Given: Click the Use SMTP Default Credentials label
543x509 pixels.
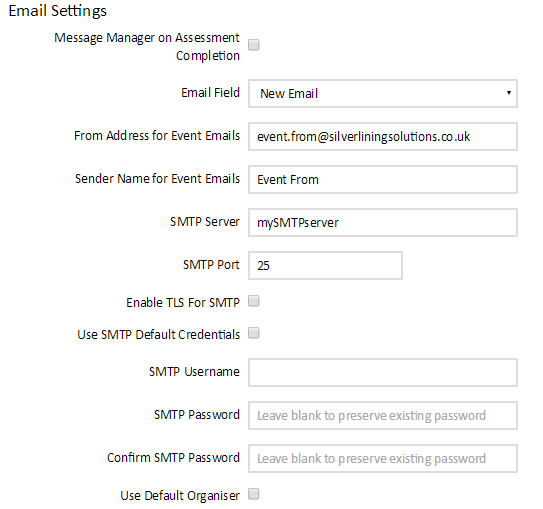Looking at the screenshot, I should pyautogui.click(x=159, y=335).
